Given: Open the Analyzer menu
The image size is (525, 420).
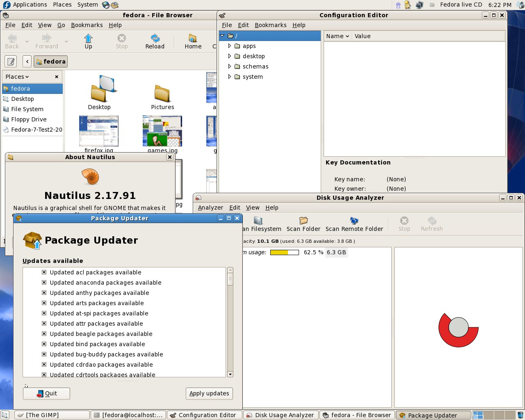Looking at the screenshot, I should (x=210, y=208).
